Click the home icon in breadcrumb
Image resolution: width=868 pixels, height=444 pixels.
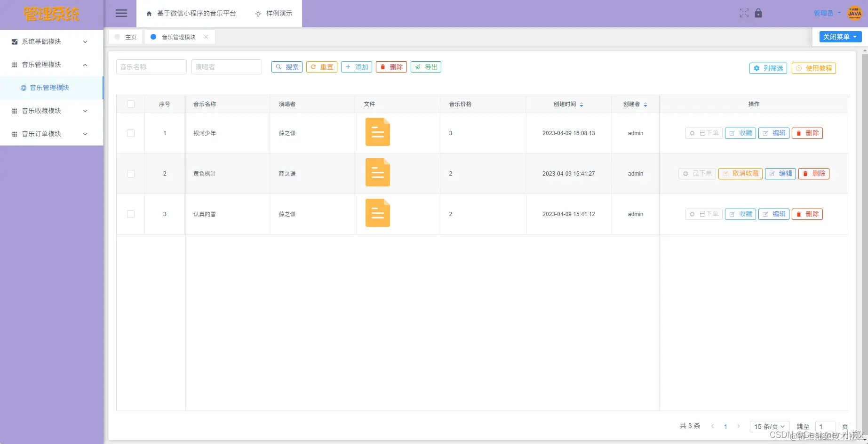pos(149,14)
